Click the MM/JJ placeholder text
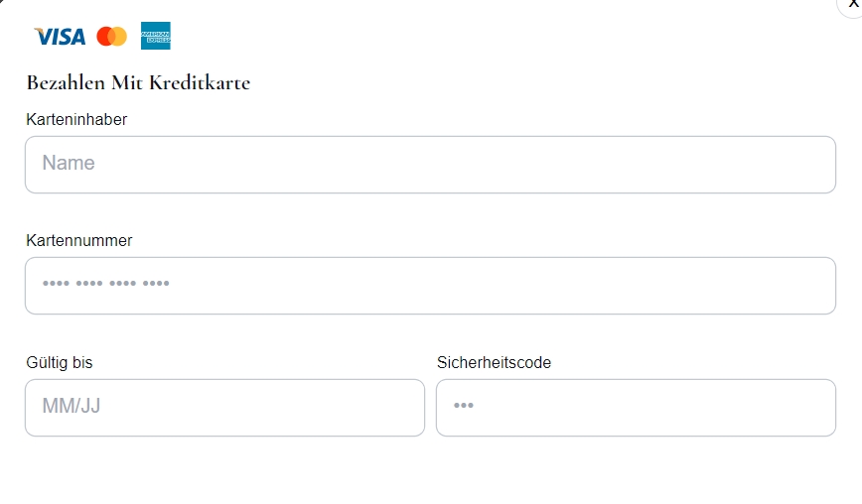This screenshot has height=504, width=862. coord(72,406)
